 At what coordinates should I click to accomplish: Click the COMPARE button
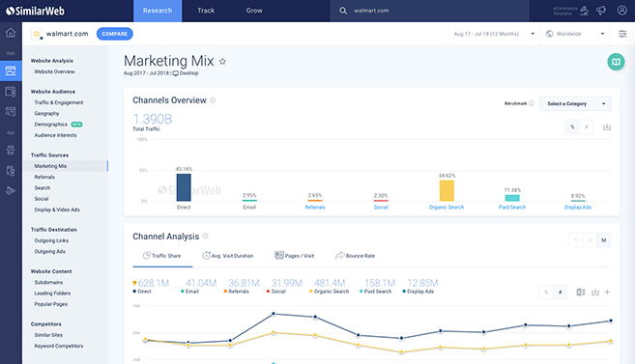(x=115, y=34)
